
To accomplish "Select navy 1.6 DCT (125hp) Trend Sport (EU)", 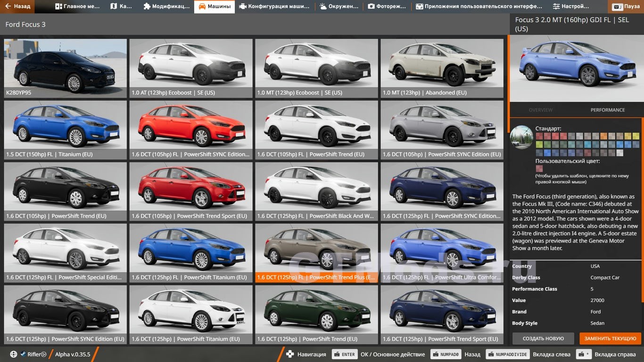I will coord(442,314).
